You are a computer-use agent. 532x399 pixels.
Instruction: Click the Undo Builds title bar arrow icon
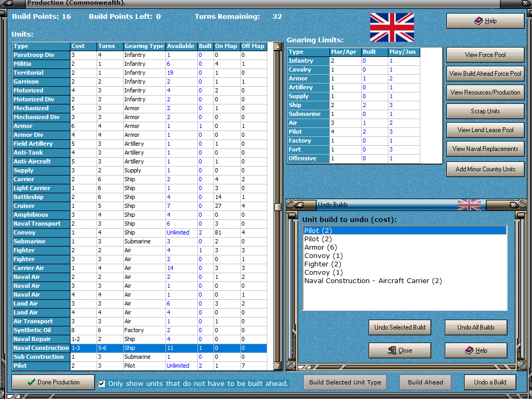(299, 205)
